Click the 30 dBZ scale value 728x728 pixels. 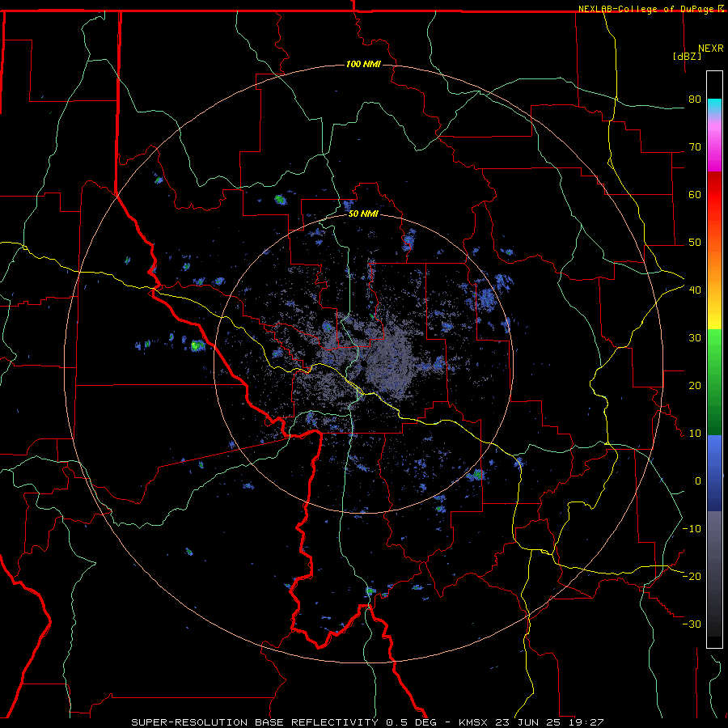695,338
